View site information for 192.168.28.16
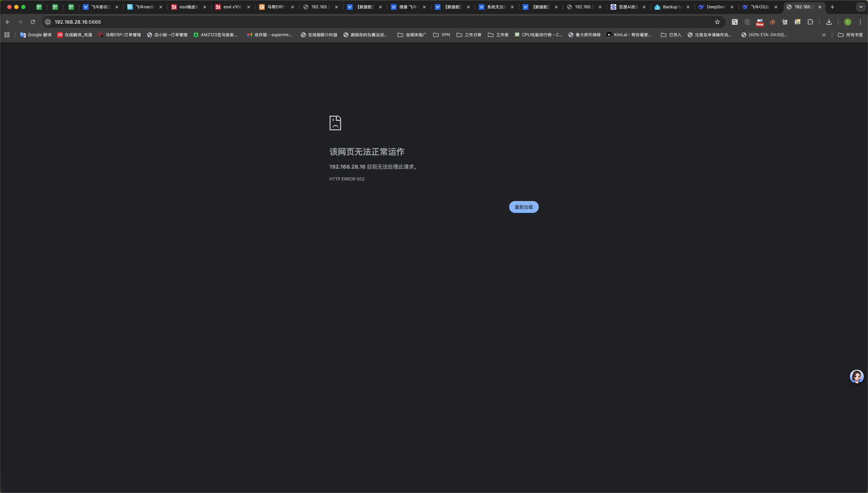The height and width of the screenshot is (493, 868). 48,22
